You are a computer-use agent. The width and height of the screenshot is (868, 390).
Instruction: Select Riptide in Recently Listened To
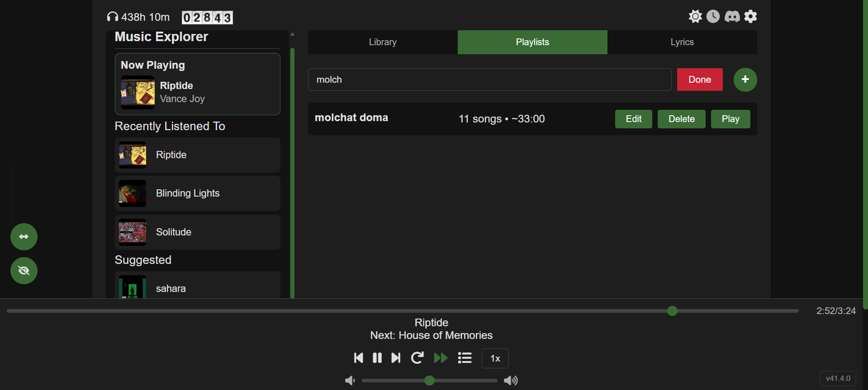pyautogui.click(x=198, y=155)
